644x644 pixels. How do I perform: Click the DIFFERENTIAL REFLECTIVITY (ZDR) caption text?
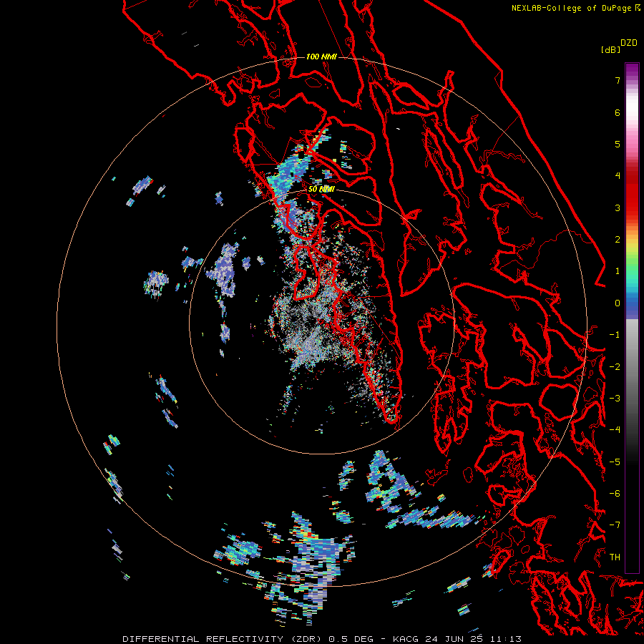click(x=223, y=639)
